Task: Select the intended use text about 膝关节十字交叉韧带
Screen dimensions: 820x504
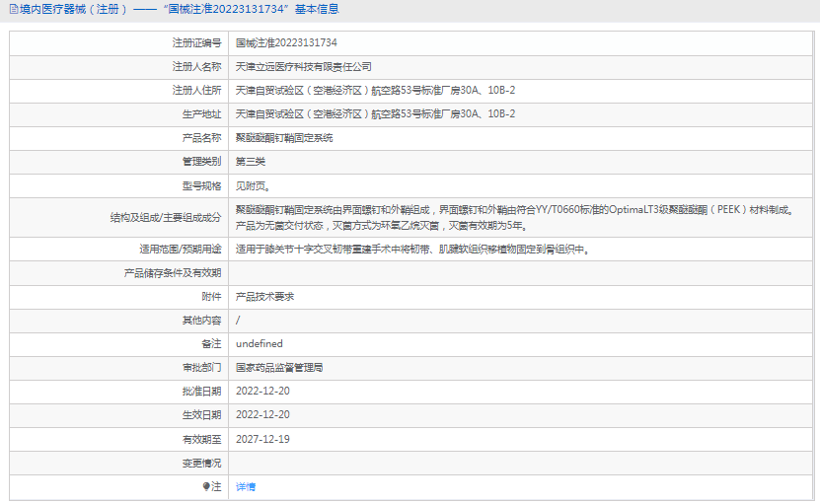Action: [x=413, y=250]
